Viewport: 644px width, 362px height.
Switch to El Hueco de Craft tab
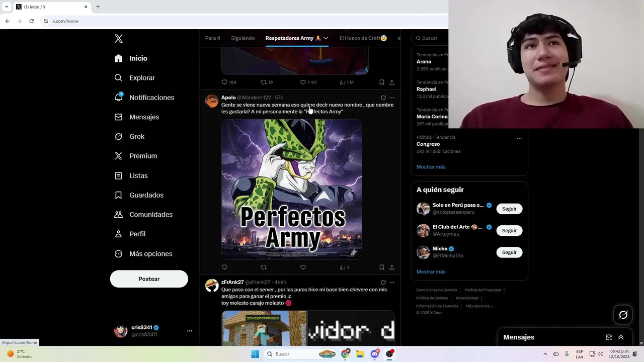[363, 38]
